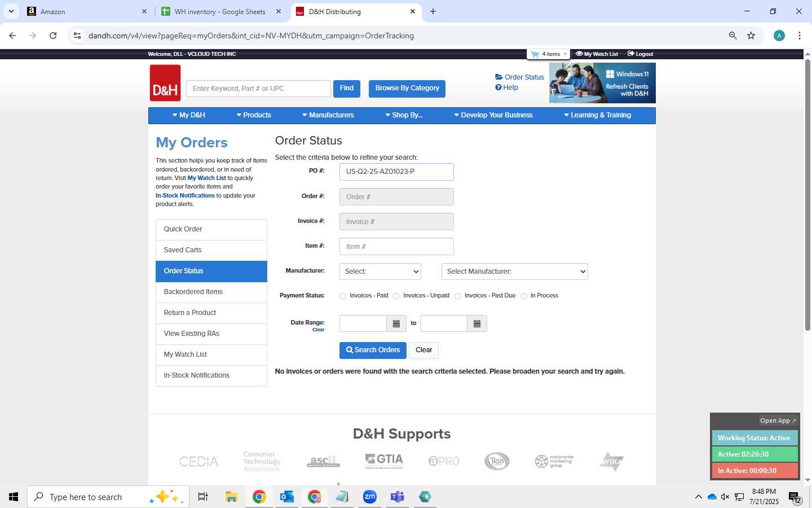Show hidden system tray icons
Viewport: 812px width, 508px height.
[x=698, y=497]
